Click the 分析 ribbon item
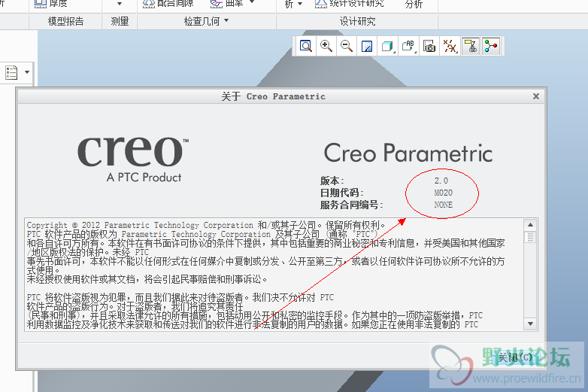 (414, 4)
